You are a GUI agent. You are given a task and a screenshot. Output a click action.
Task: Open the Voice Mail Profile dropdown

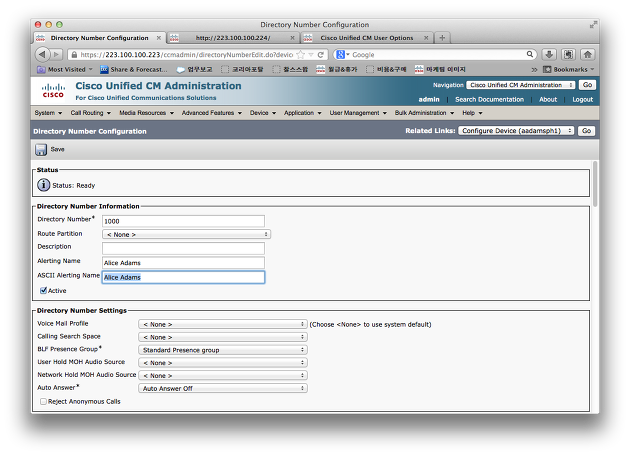223,324
